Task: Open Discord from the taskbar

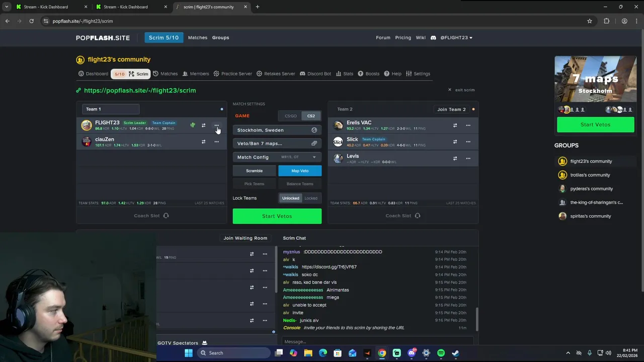Action: (412, 353)
